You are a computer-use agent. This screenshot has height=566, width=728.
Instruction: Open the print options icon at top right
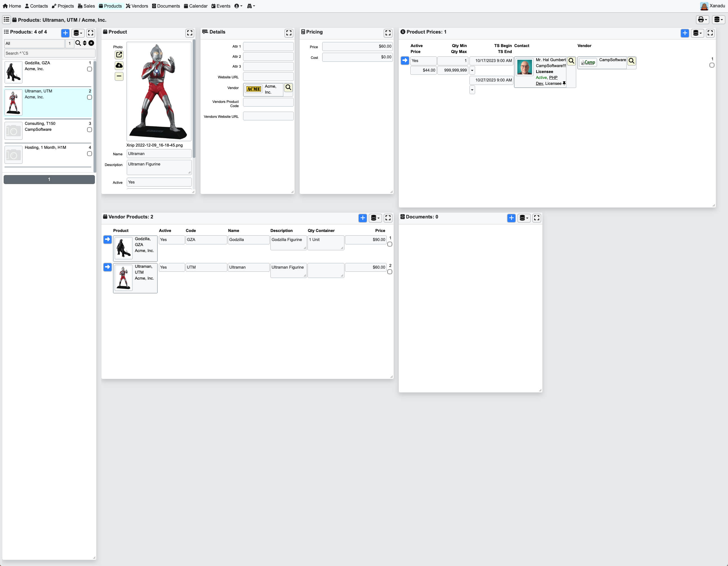click(x=701, y=20)
